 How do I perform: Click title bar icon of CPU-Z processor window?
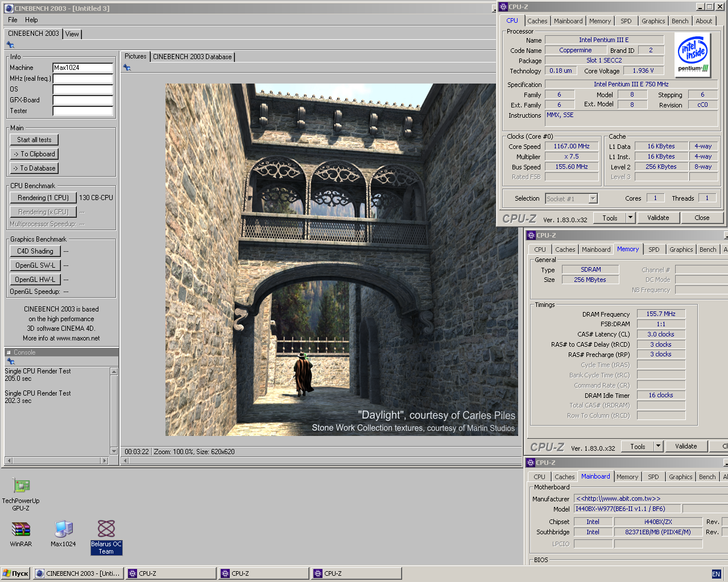[x=503, y=7]
